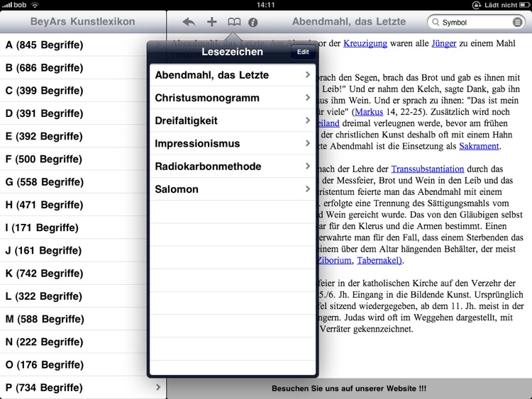Follow the Transsubstantiation link

[428, 169]
